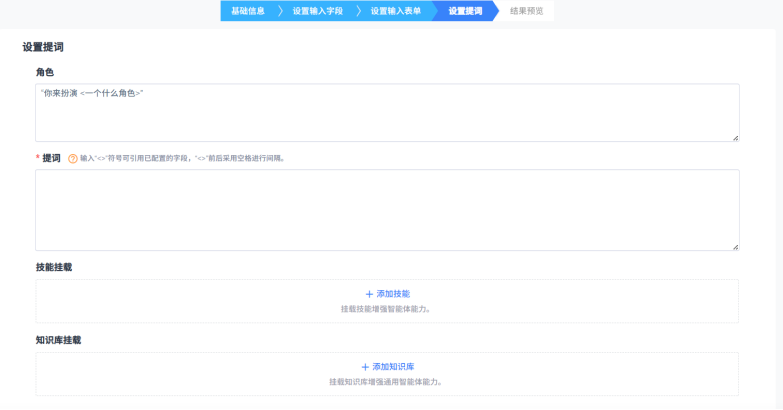Screen dimensions: 783x410
Task: Click inside the 角色 text area
Action: click(387, 113)
